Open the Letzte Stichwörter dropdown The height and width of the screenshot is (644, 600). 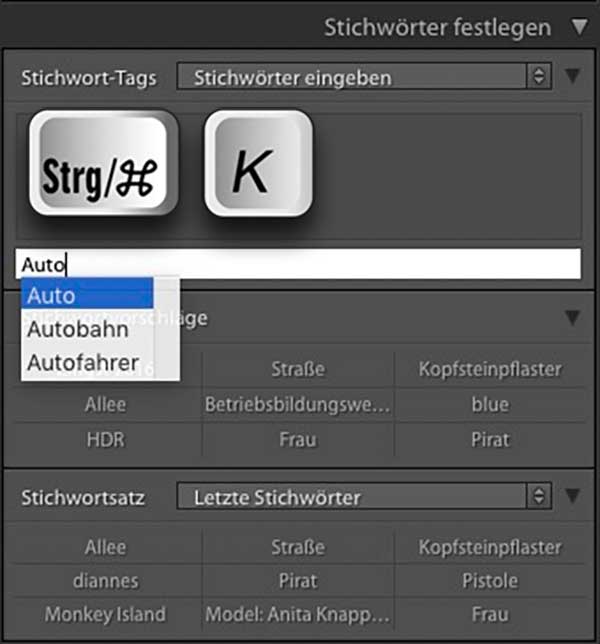click(x=364, y=497)
